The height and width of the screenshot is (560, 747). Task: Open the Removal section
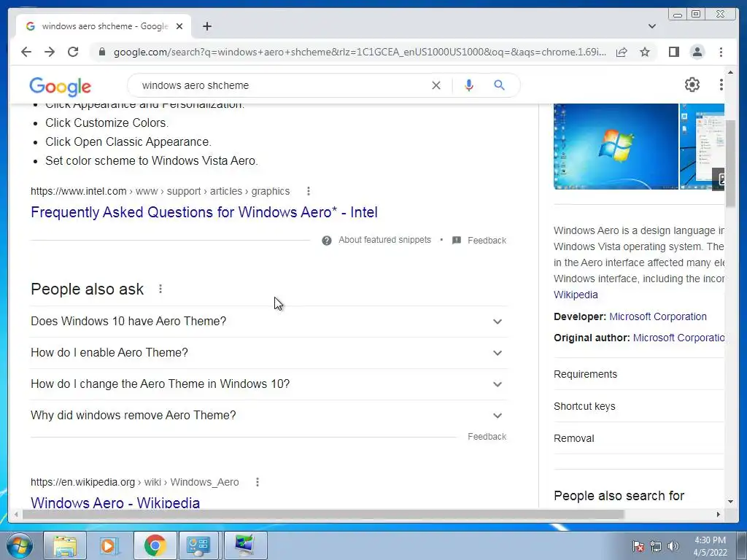pyautogui.click(x=638, y=438)
